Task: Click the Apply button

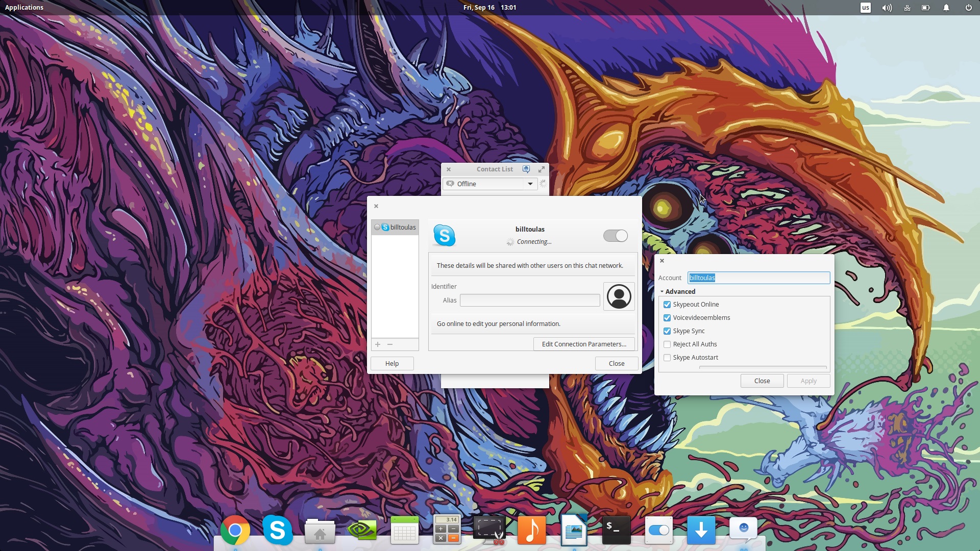Action: pyautogui.click(x=808, y=381)
